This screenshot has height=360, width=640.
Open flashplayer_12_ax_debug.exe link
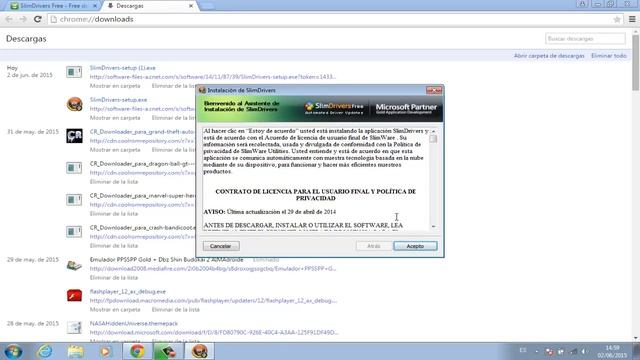tap(128, 291)
